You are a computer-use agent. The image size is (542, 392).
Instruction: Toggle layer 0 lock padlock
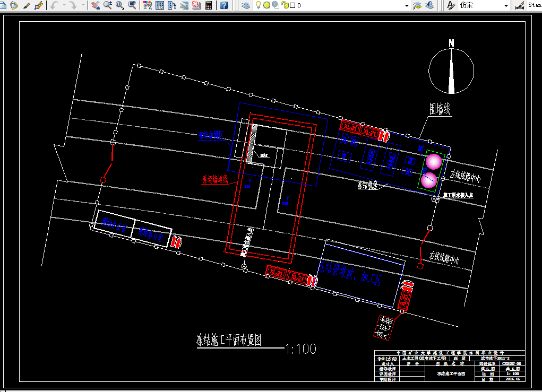(285, 5)
